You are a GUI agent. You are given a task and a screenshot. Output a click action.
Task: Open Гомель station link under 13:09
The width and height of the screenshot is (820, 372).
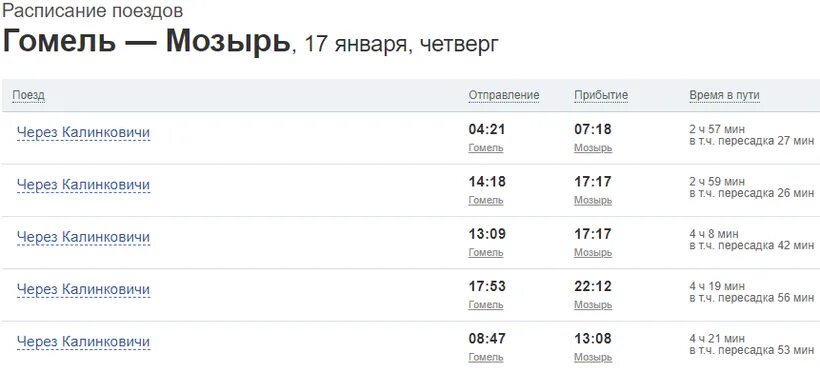tap(486, 253)
